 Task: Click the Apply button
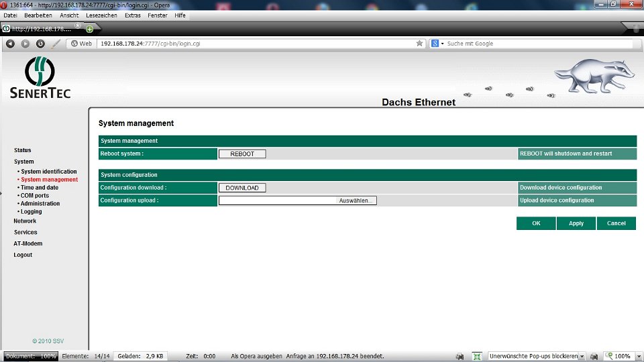click(x=576, y=223)
